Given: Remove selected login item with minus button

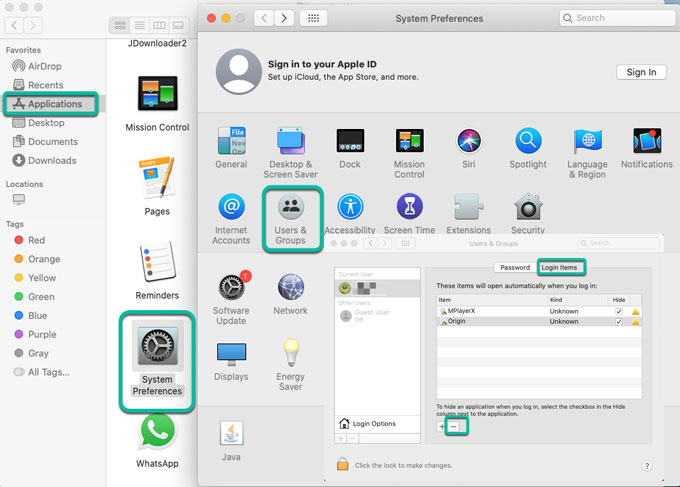Looking at the screenshot, I should tap(454, 426).
